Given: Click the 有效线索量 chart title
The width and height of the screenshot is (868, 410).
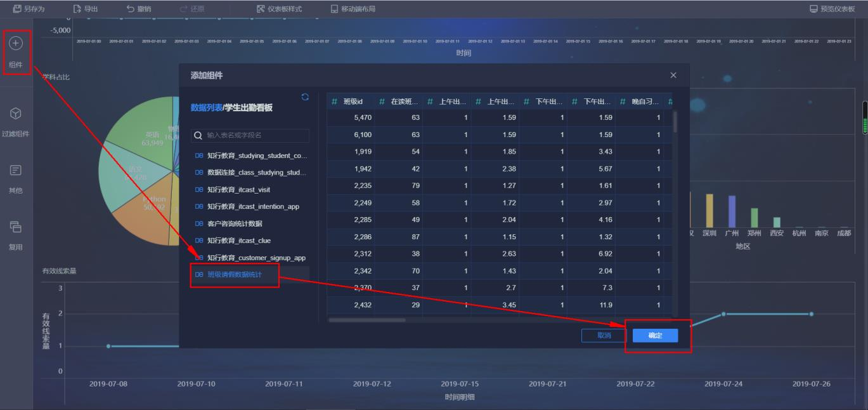Looking at the screenshot, I should [x=59, y=270].
